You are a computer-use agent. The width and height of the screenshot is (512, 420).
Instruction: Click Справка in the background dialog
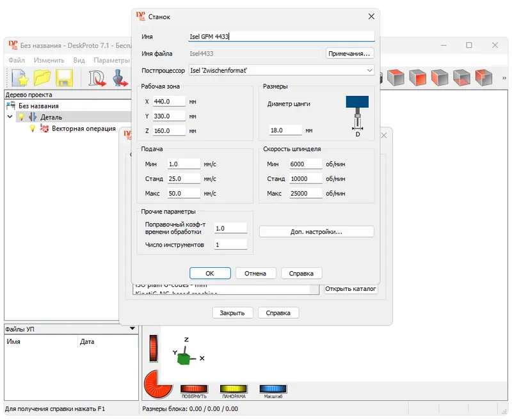tap(278, 313)
